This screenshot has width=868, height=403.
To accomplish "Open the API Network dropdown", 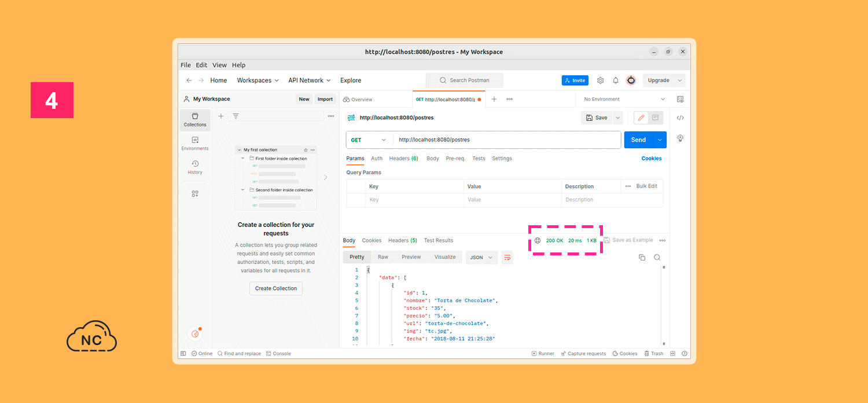I will (310, 80).
